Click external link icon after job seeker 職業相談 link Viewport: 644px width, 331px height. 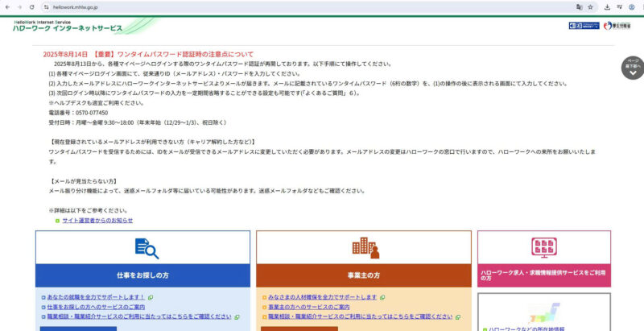pos(237,317)
